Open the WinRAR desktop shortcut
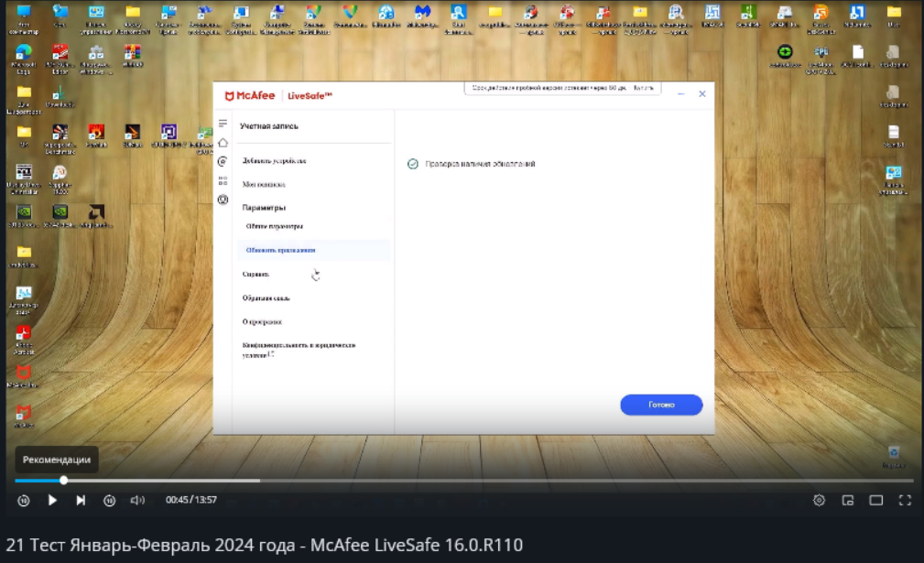924x563 pixels. (x=133, y=55)
